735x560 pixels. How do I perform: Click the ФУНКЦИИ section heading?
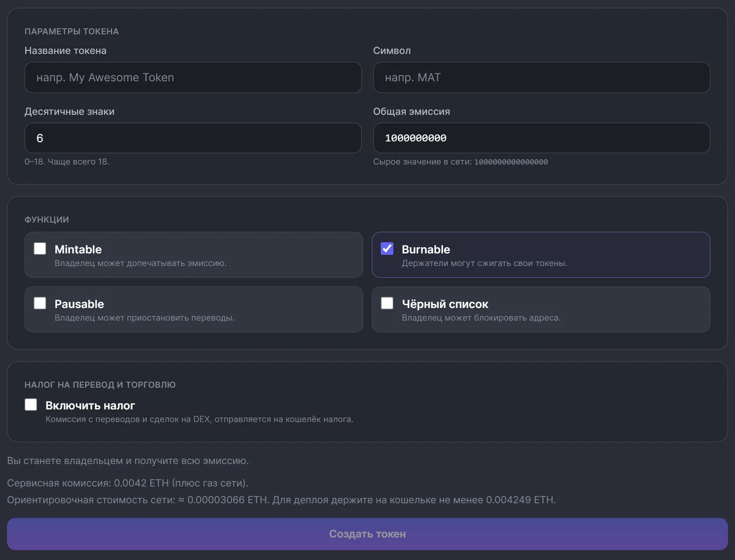(x=47, y=219)
